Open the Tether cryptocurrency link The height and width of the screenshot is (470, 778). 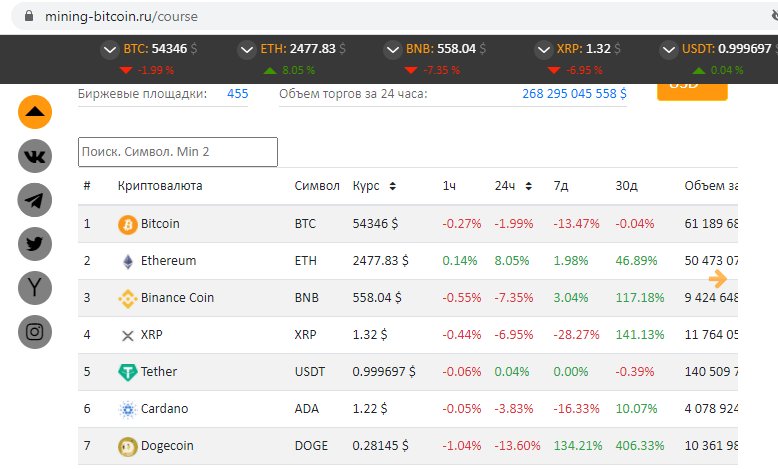pos(159,372)
